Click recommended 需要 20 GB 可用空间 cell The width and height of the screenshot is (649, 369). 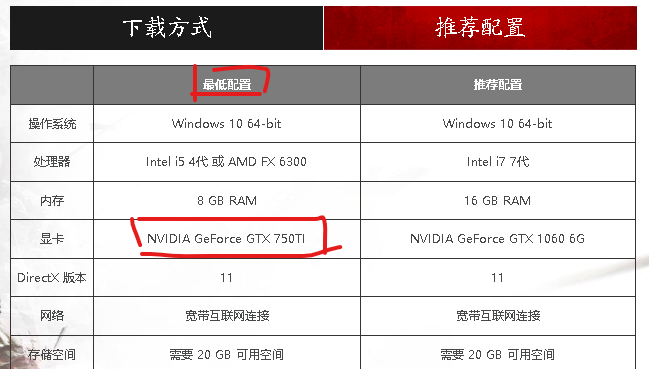coord(498,353)
